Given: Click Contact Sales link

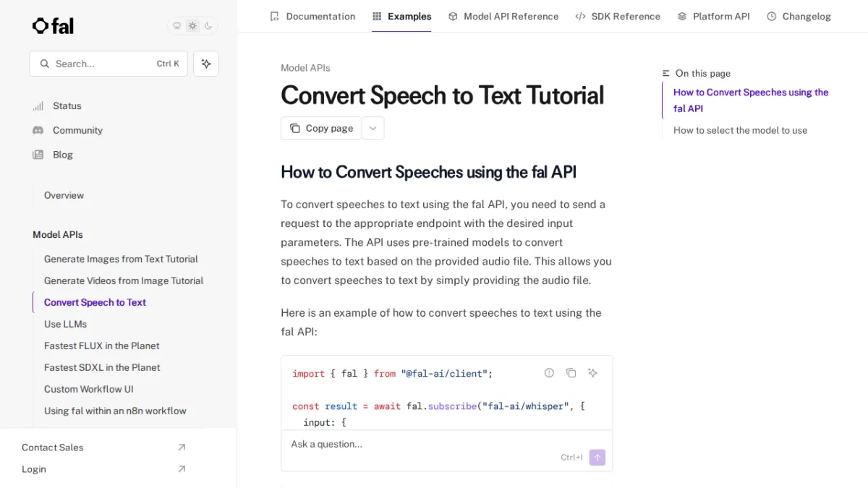Looking at the screenshot, I should click(x=104, y=448).
